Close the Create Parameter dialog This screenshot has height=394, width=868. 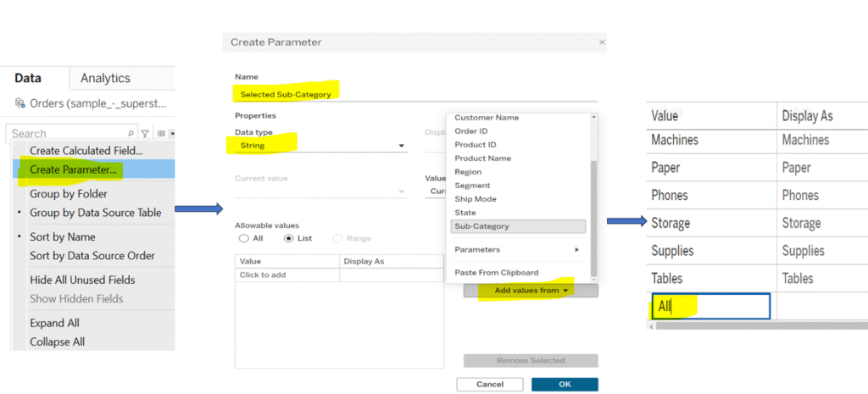coord(602,42)
